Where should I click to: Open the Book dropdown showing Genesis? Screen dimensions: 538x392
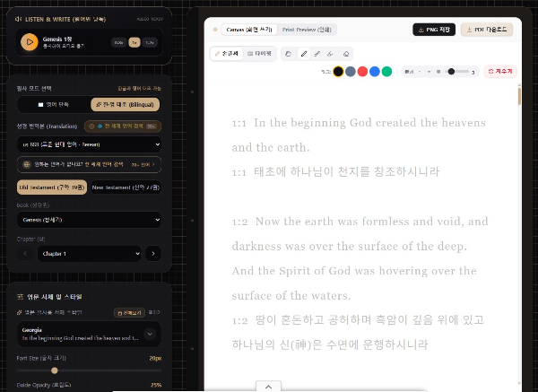89,220
